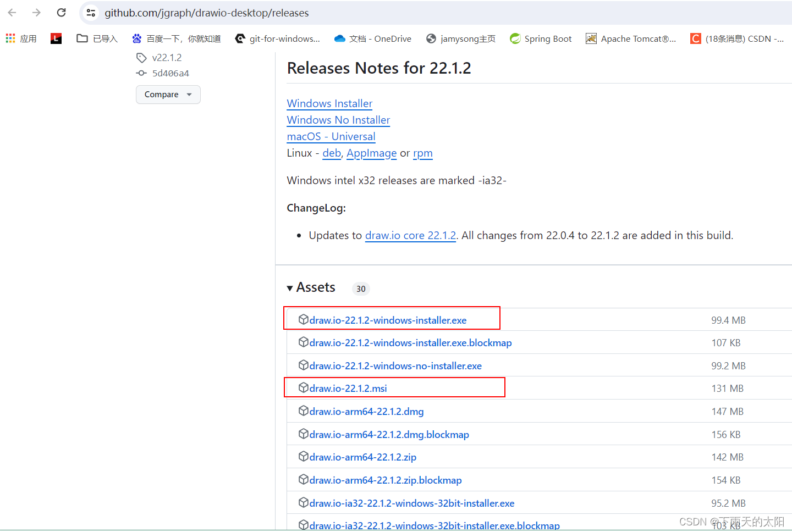
Task: Open the 文档 - OneDrive bookmark
Action: tap(373, 38)
